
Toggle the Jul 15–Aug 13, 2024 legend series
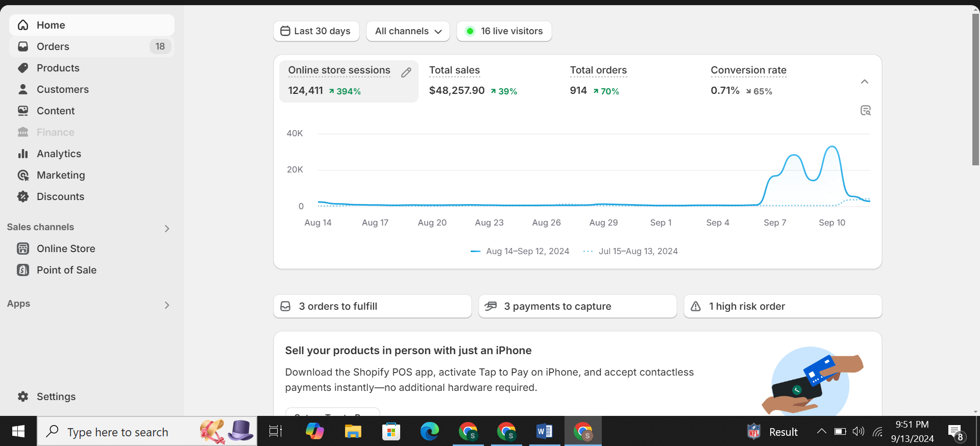(630, 251)
